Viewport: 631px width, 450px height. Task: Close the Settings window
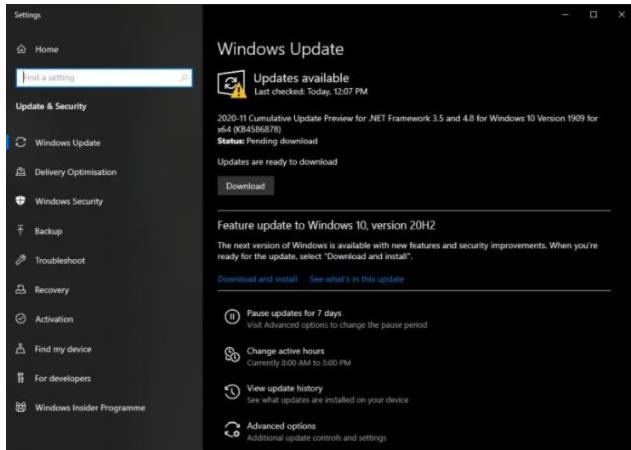621,14
